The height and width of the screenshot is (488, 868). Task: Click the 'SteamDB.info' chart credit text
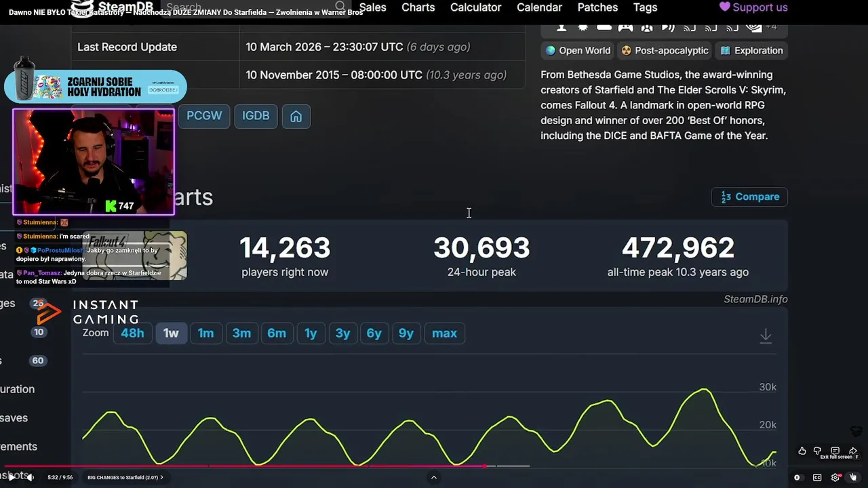point(755,299)
